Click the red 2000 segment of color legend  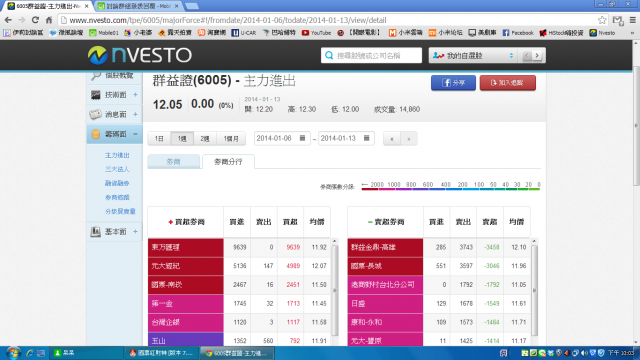point(370,189)
